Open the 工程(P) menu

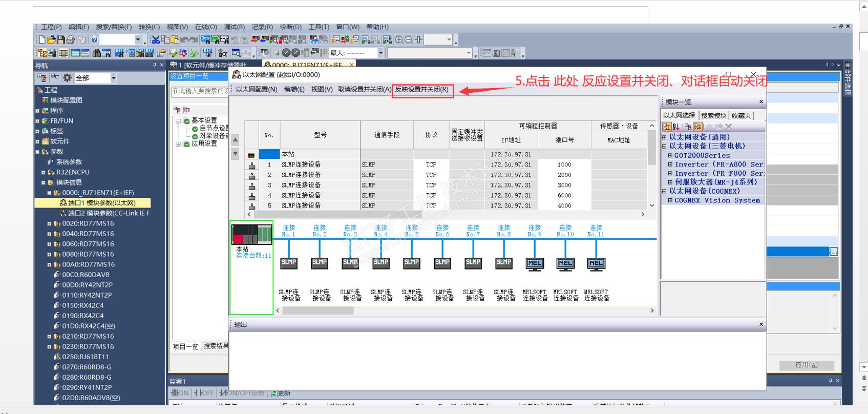(51, 27)
